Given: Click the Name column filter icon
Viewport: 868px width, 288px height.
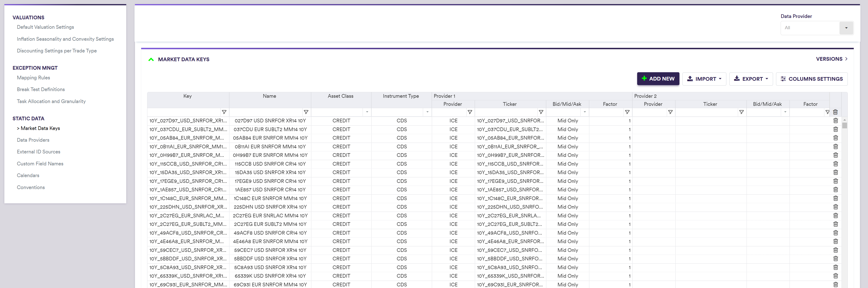Looking at the screenshot, I should coord(306,112).
